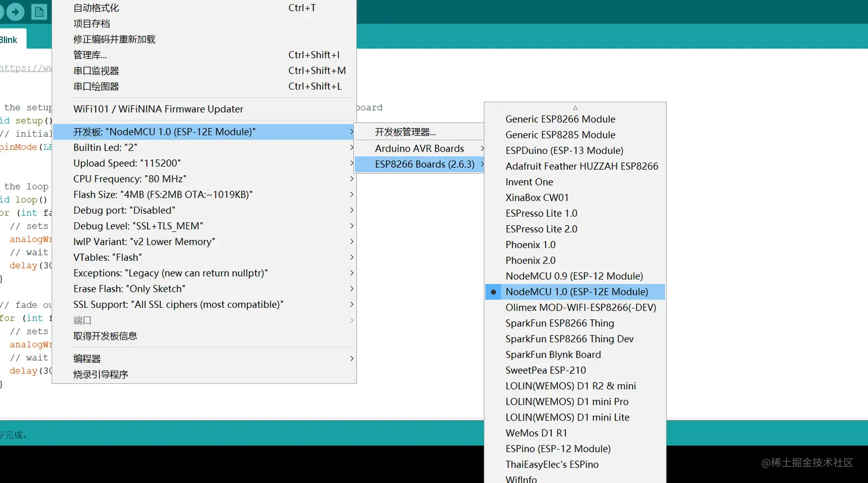Screen dimensions: 868x483
Task: Select Phoenix 1.0 board
Action: (575, 245)
